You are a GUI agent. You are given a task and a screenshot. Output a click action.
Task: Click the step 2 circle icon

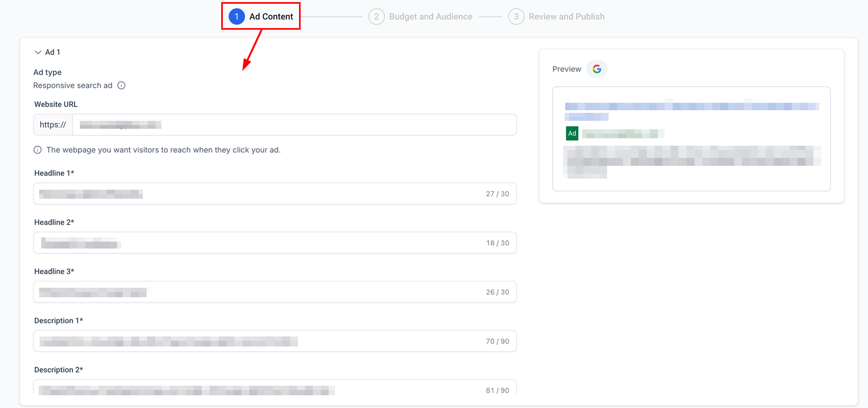pos(376,16)
